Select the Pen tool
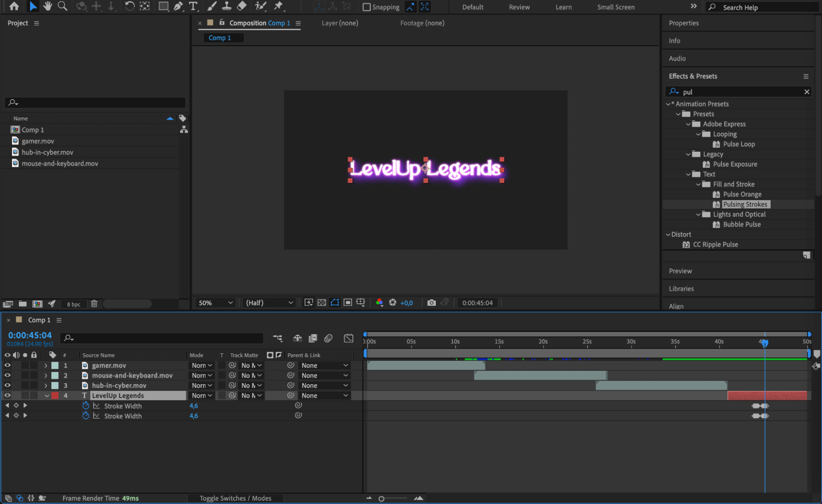 (x=178, y=6)
